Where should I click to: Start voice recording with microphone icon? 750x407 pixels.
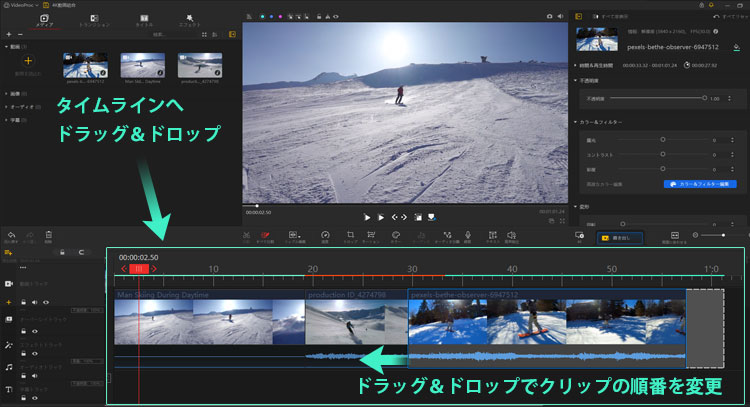point(468,237)
